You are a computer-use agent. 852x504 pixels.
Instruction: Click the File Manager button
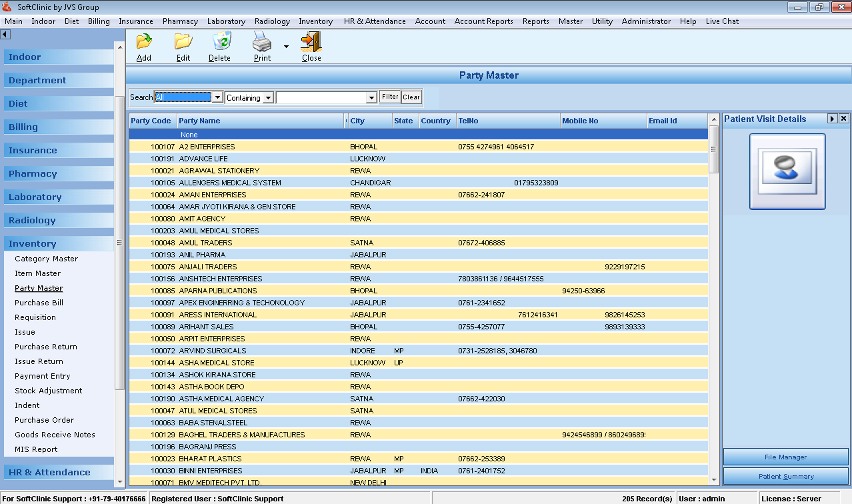(785, 457)
